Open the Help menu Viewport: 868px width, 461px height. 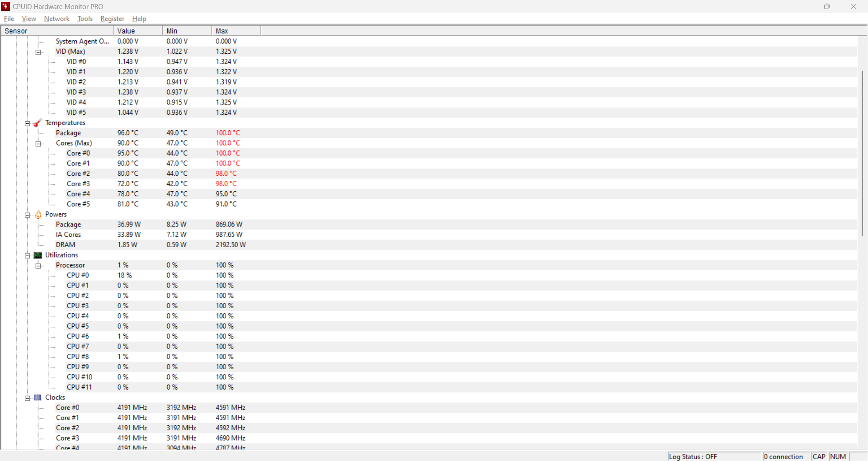coord(139,19)
